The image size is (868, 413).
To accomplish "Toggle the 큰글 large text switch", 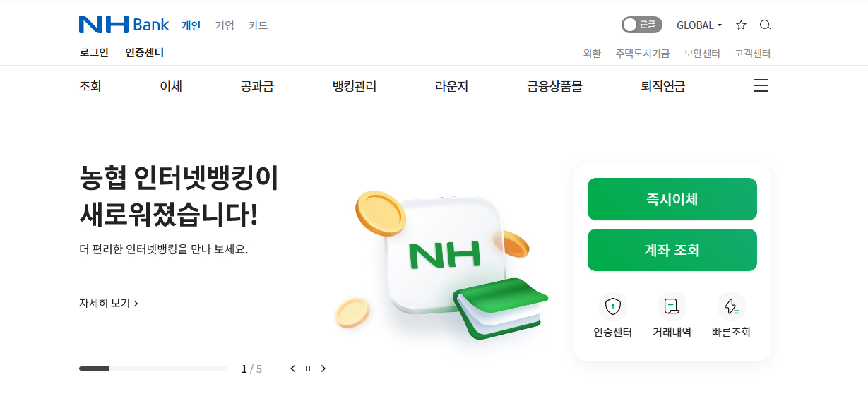I will [x=642, y=25].
